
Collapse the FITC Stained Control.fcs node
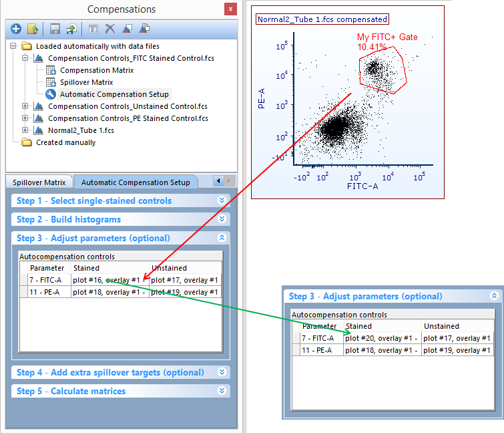(x=26, y=59)
